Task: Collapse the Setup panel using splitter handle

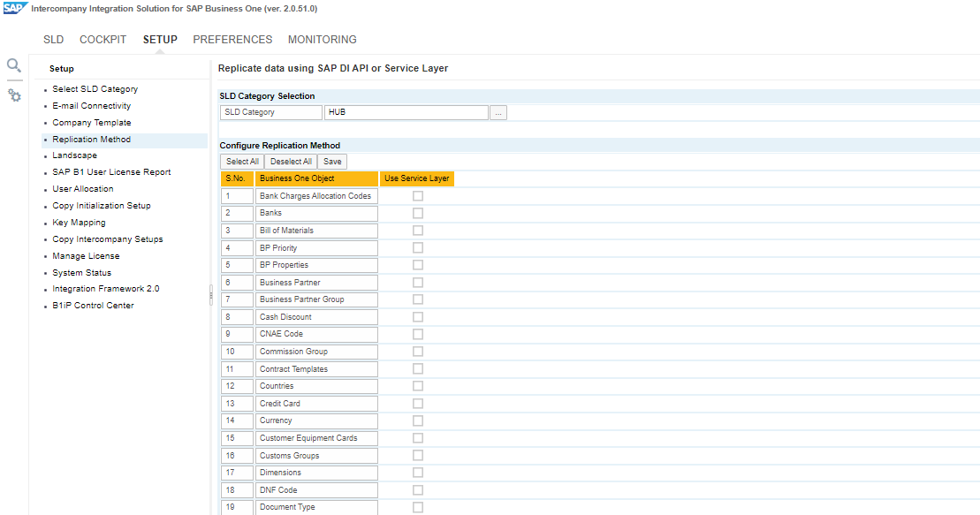Action: click(210, 294)
